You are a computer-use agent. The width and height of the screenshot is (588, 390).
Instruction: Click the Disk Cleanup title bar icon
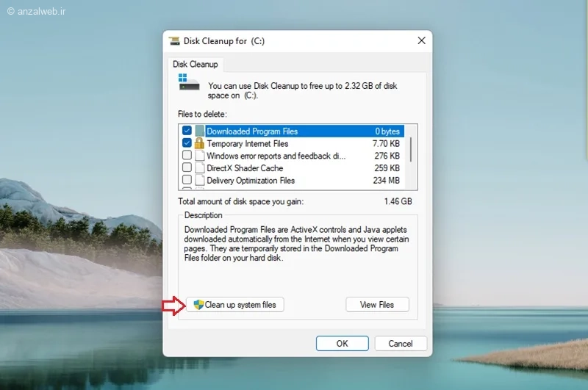pos(174,41)
